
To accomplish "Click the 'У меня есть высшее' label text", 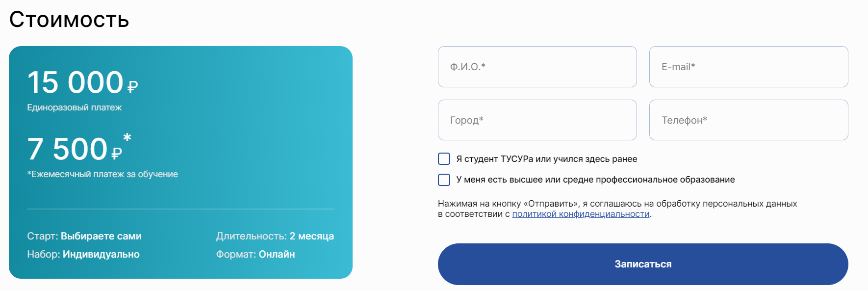I will point(595,180).
